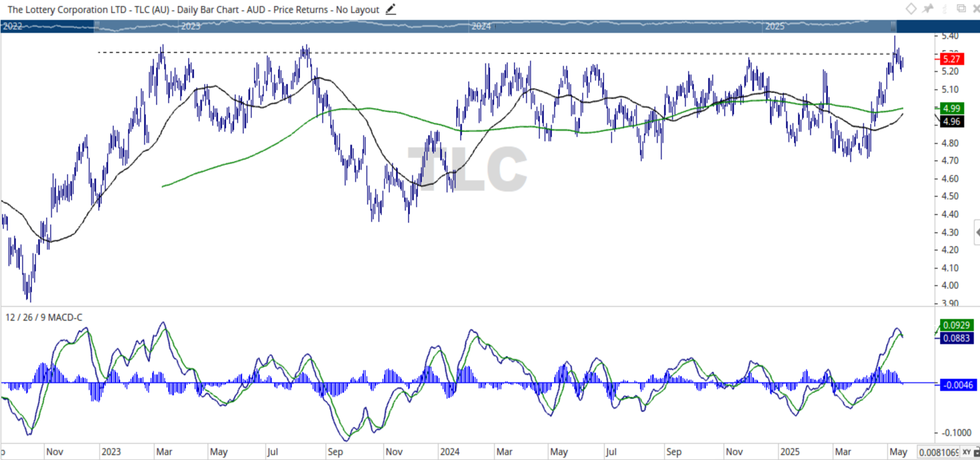The width and height of the screenshot is (980, 460).
Task: Click 2024 in the overview timeline strip
Action: coord(481,26)
